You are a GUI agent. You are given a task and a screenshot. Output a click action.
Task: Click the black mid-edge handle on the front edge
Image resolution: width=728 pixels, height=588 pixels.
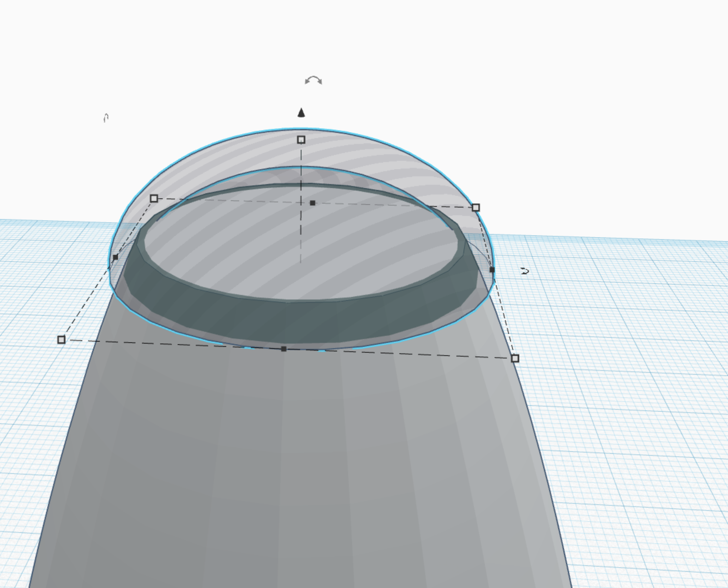pos(284,349)
